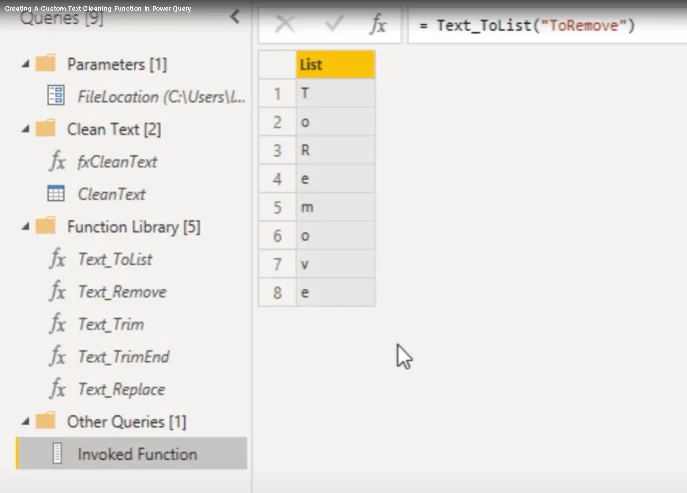The height and width of the screenshot is (493, 687).
Task: Collapse the Queries pane using chevron arrow
Action: (235, 17)
